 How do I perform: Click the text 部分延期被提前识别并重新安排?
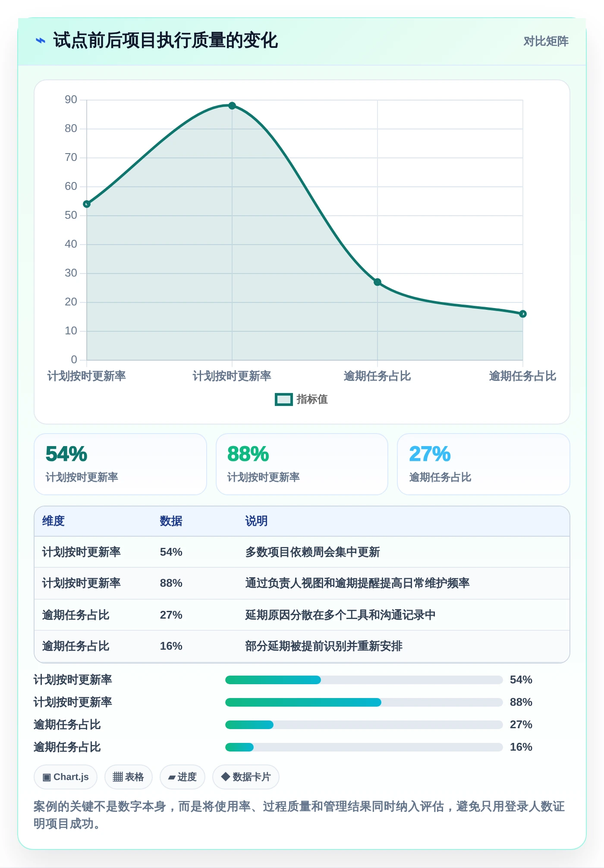324,646
